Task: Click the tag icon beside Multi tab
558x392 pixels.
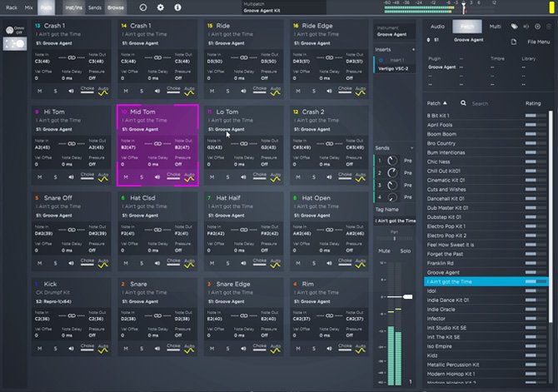Action: [514, 27]
